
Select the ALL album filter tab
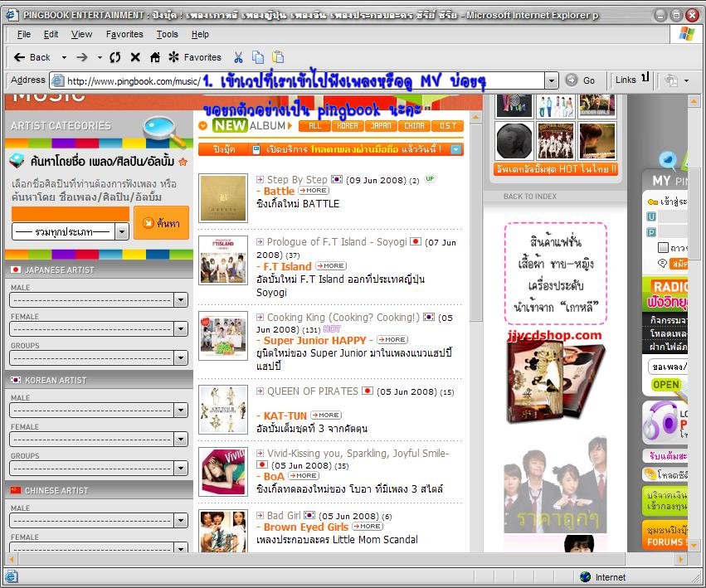coord(314,126)
